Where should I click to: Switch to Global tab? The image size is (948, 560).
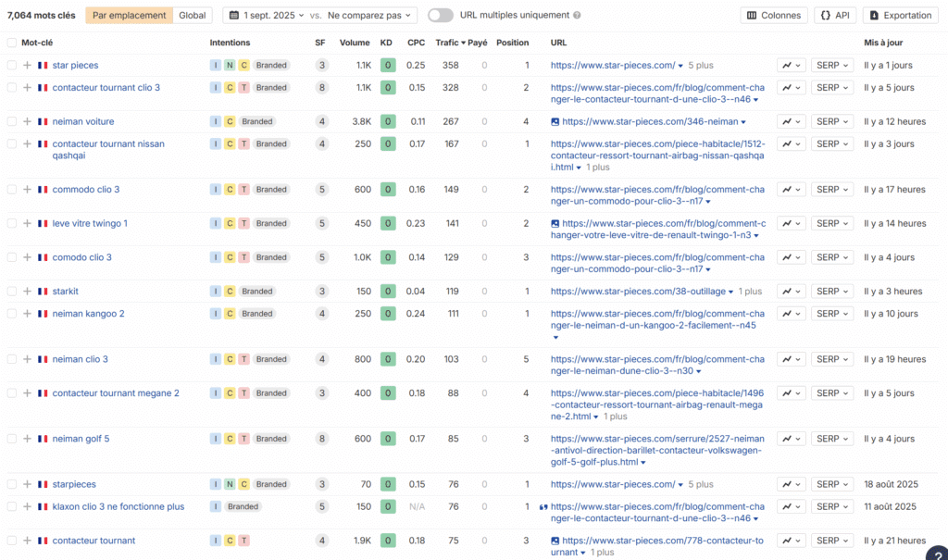click(x=193, y=15)
